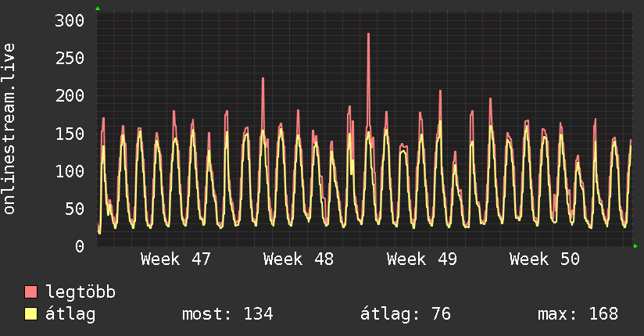
Task: Click the 'max: 168' maximum value
Action: click(x=578, y=314)
